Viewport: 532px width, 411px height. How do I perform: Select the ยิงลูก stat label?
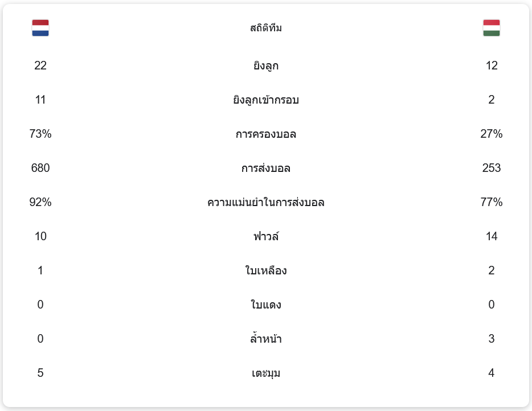266,66
